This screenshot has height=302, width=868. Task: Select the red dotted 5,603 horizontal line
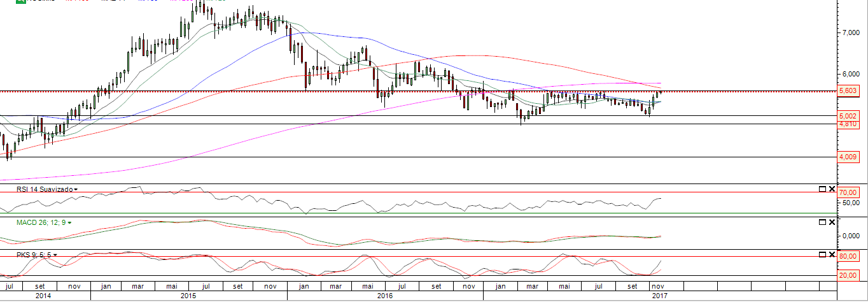pos(417,92)
